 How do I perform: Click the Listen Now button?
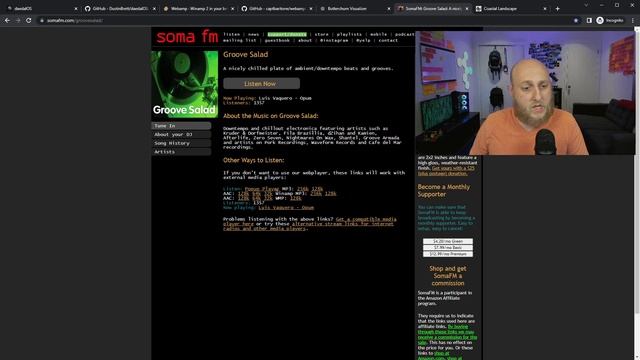(261, 84)
